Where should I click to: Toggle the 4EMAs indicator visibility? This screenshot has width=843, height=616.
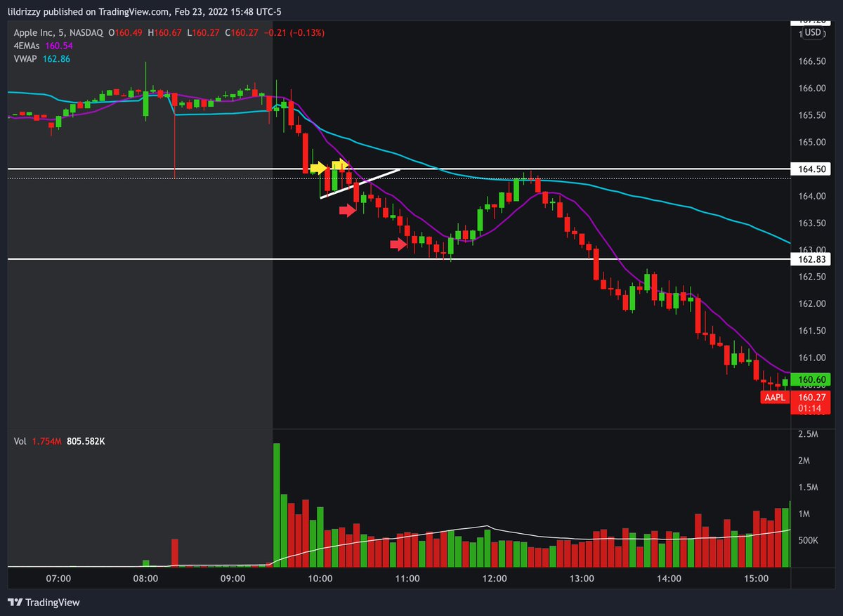pyautogui.click(x=27, y=45)
